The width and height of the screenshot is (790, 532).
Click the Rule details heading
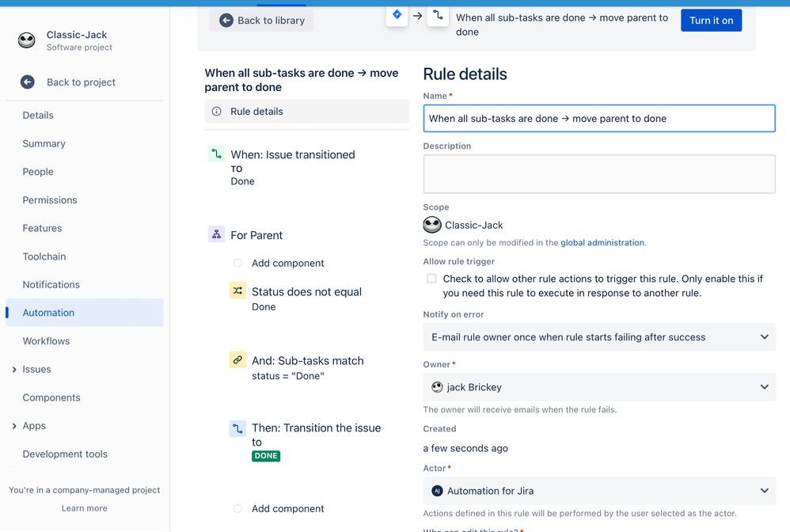click(x=465, y=74)
